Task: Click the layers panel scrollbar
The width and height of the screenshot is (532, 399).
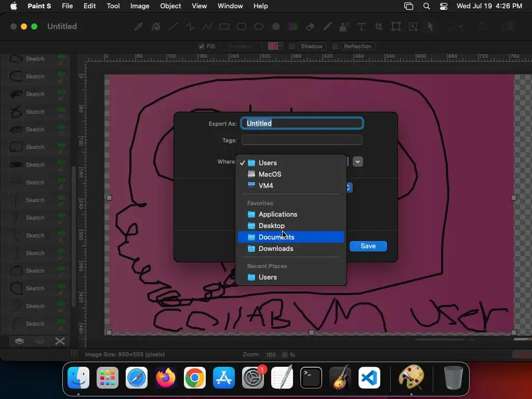Action: [x=74, y=236]
